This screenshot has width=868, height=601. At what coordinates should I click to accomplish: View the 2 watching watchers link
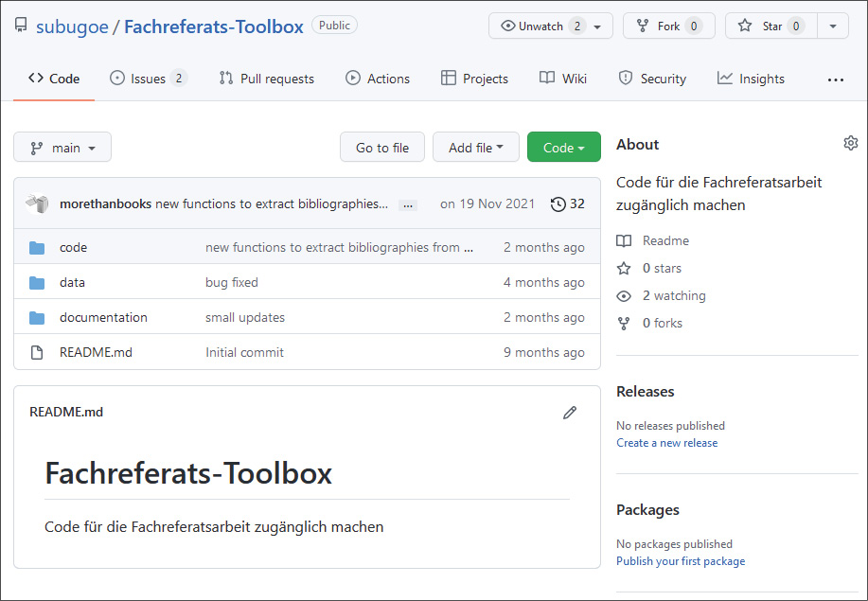point(662,295)
